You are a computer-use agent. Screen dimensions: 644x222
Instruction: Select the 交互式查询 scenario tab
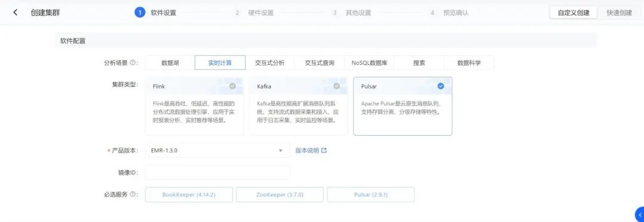pos(320,63)
